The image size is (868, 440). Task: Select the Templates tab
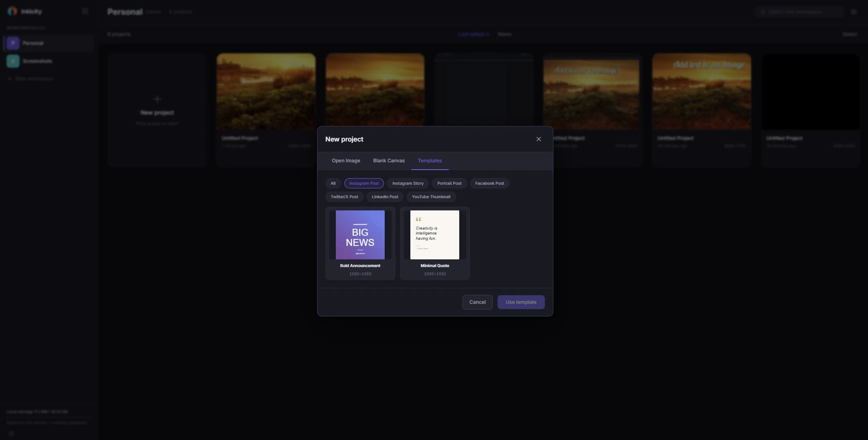coord(430,161)
